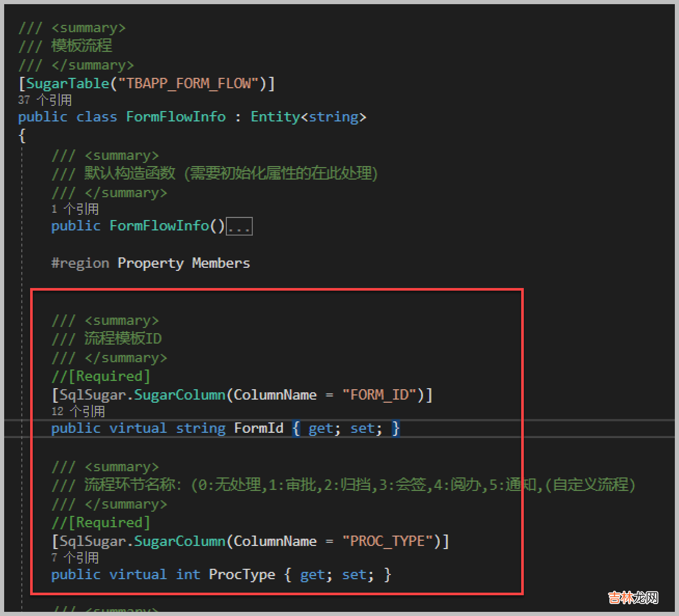This screenshot has height=616, width=679.
Task: Click the FormFlowInfo class name in declaration
Action: click(x=176, y=117)
